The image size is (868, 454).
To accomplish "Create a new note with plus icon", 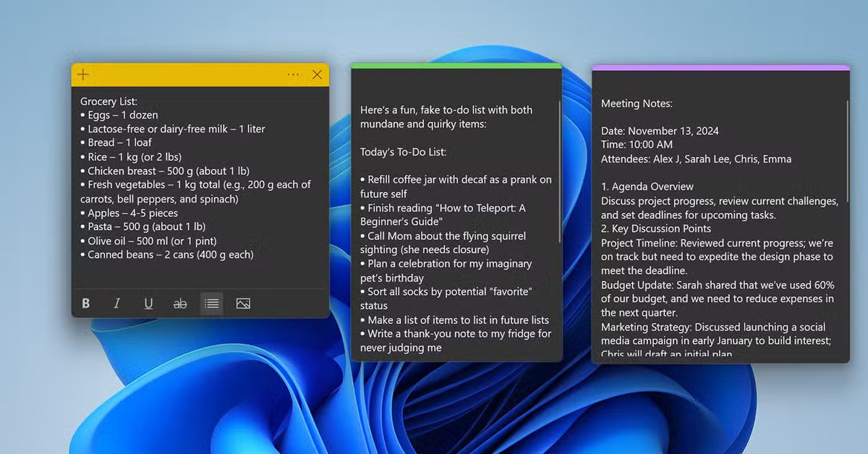I will coord(84,74).
